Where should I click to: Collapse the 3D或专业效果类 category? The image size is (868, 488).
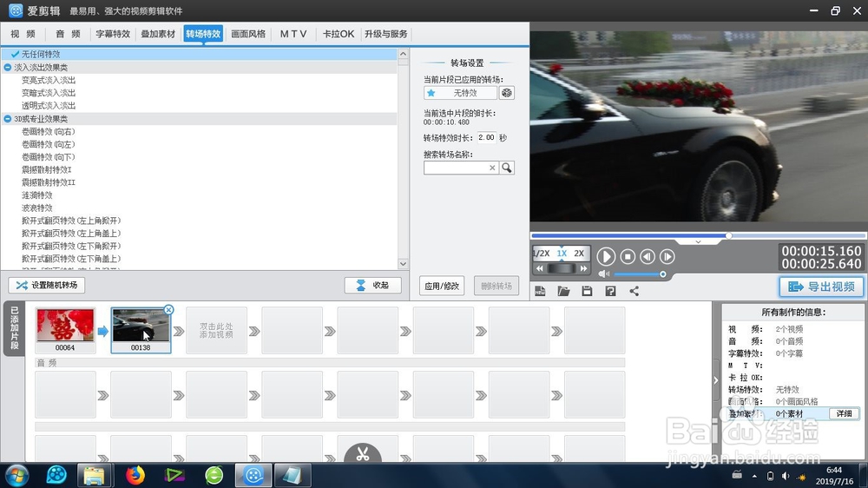pos(7,119)
